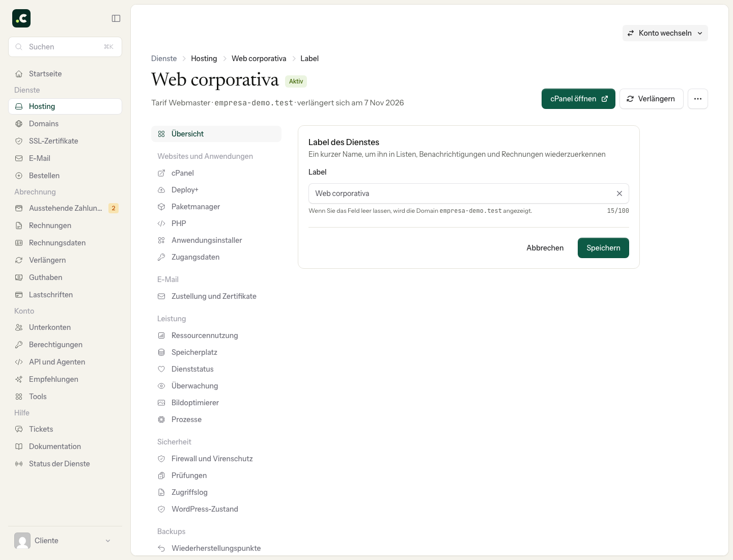Click the Suchen search field
This screenshot has width=733, height=560.
click(65, 47)
